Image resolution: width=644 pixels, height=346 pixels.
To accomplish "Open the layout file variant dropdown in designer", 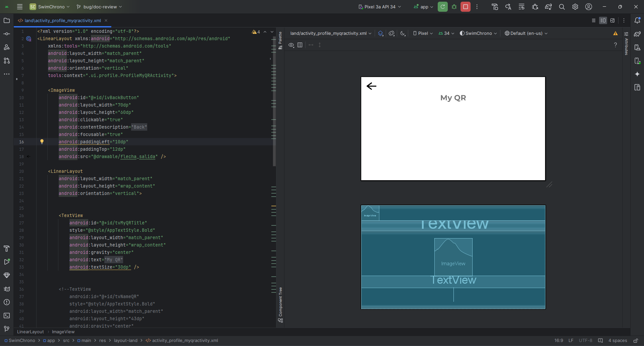I will [331, 33].
